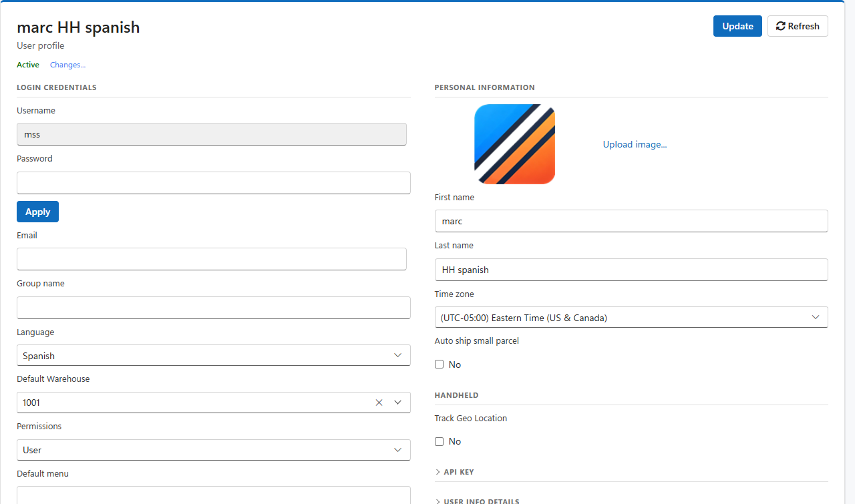Click the First name field
Screen dimensions: 855x504
(631, 221)
